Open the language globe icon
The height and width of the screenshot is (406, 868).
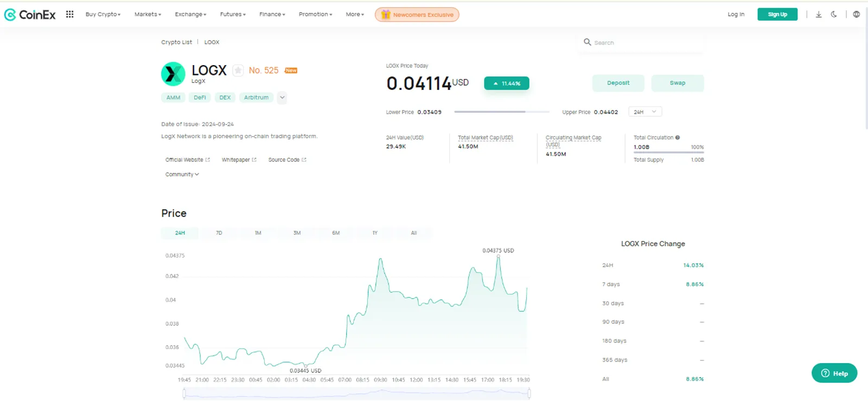pyautogui.click(x=856, y=15)
